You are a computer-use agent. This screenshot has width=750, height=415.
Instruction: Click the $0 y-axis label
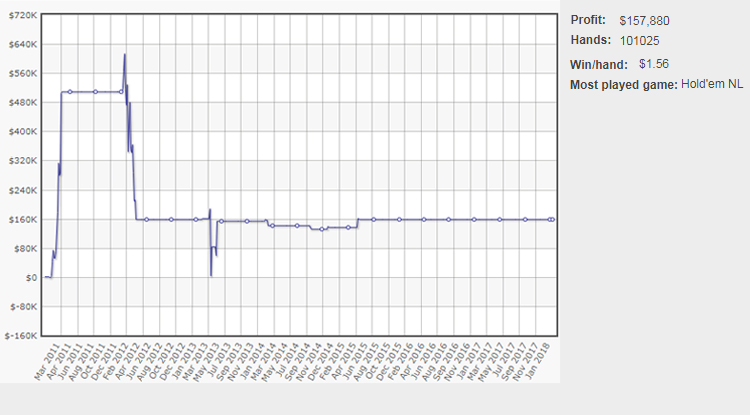coord(30,277)
